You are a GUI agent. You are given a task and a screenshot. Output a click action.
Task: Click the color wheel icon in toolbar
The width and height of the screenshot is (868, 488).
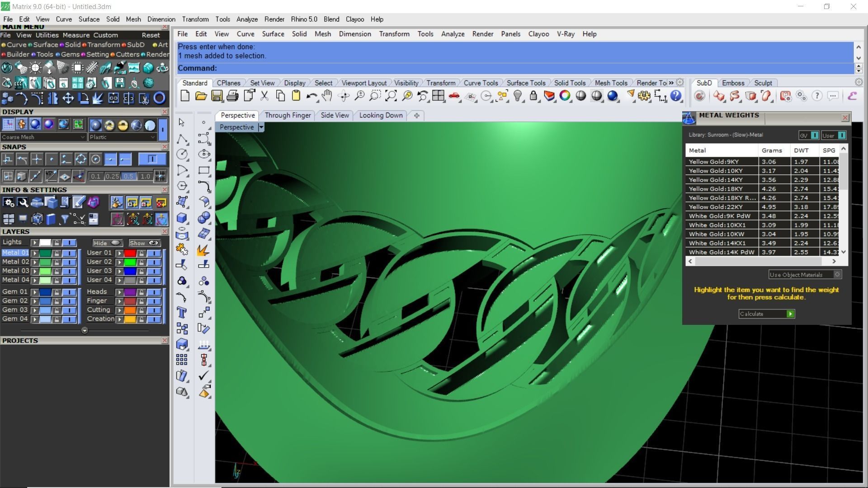click(x=565, y=96)
